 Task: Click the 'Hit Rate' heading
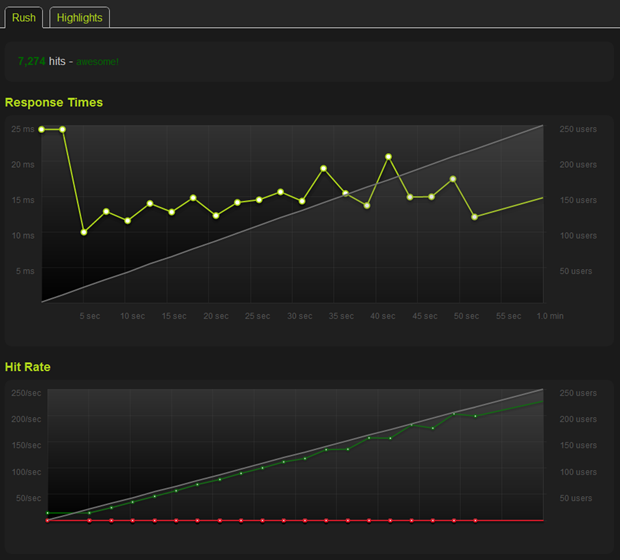(x=28, y=367)
